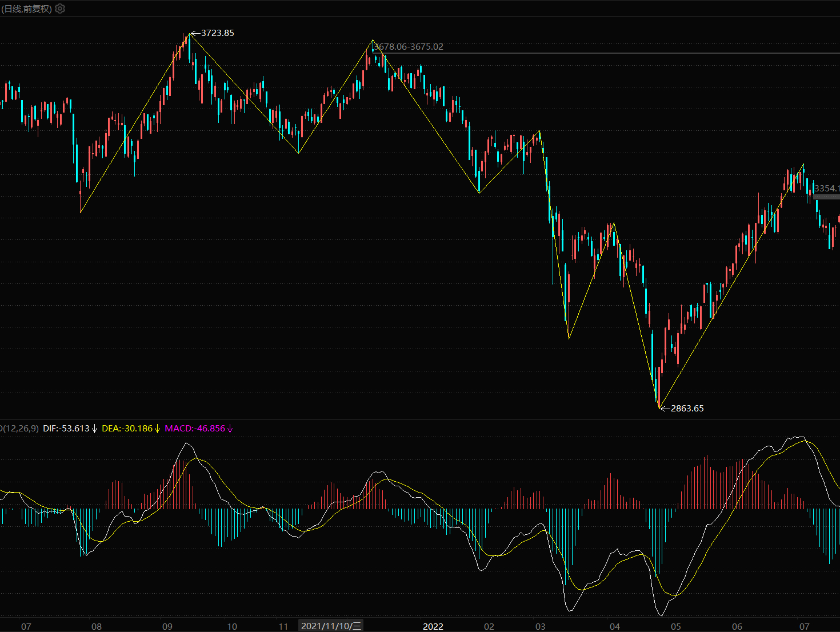Click the DIF:-53.613 indicator value
Image resolution: width=840 pixels, height=632 pixels.
point(66,428)
